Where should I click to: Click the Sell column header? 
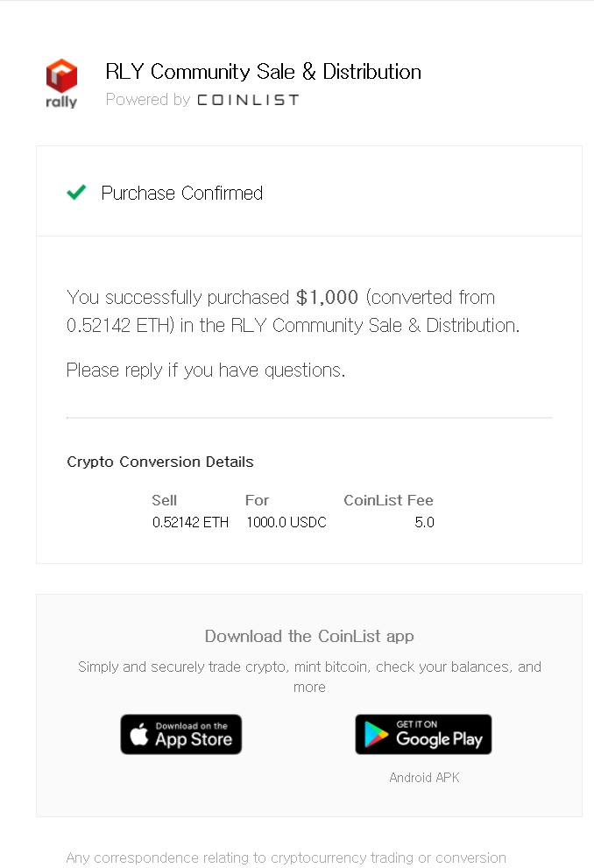coord(165,500)
